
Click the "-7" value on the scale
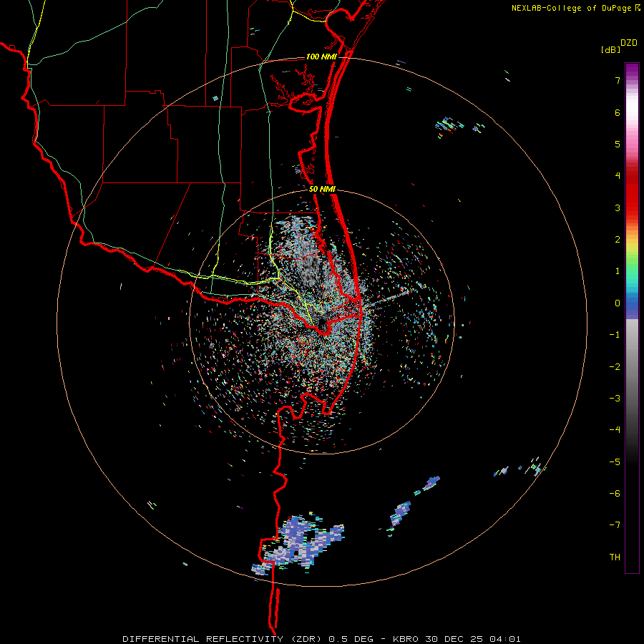point(615,525)
